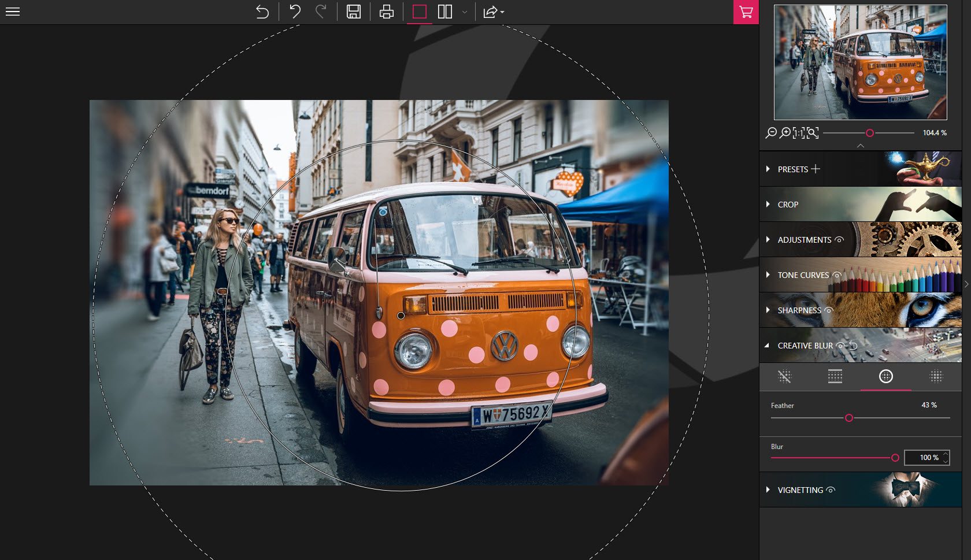
Task: Save the image with floppy disk icon
Action: point(354,12)
